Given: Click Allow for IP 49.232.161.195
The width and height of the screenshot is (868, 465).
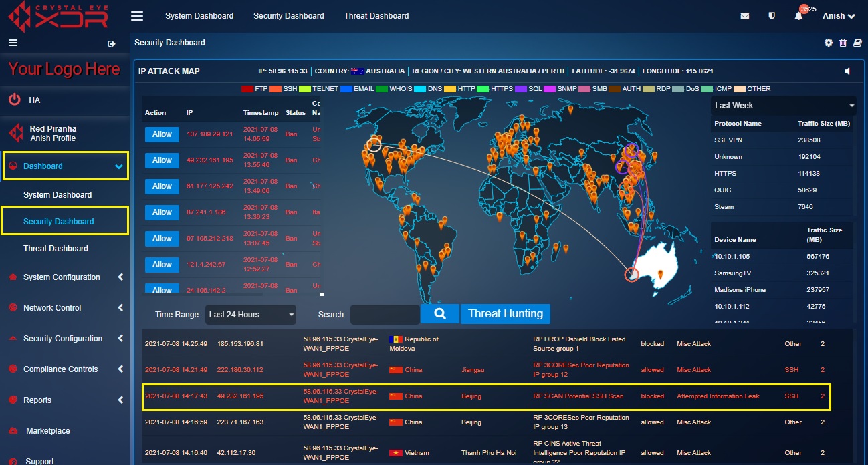Looking at the screenshot, I should (x=162, y=160).
